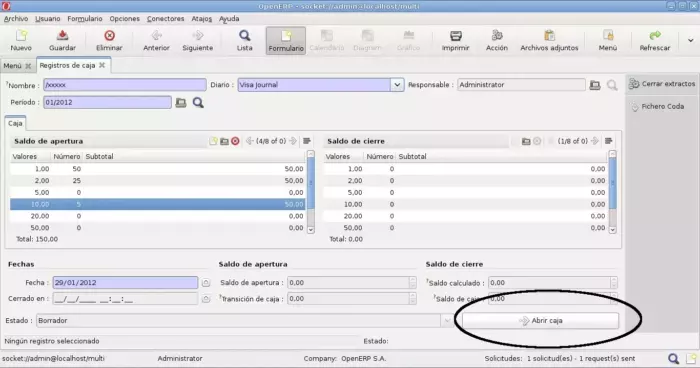Switch Saldo de cierre list view

[608, 141]
